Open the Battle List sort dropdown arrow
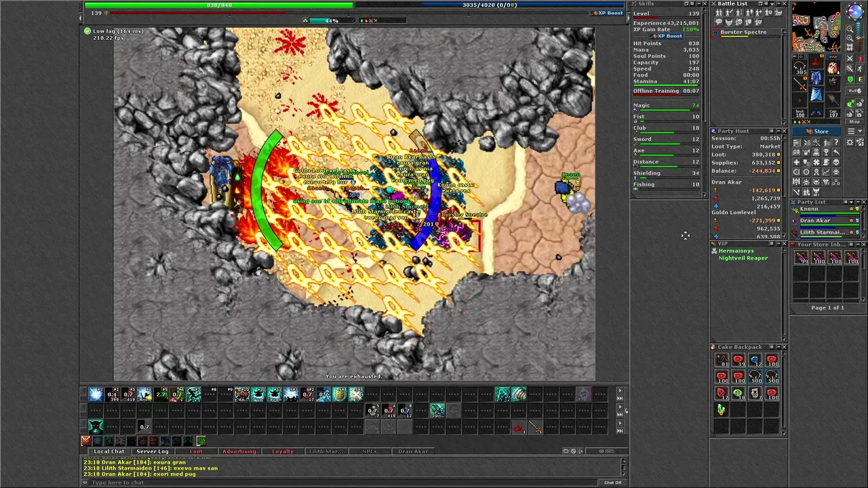Screen dimensions: 868x488 [x=772, y=3]
